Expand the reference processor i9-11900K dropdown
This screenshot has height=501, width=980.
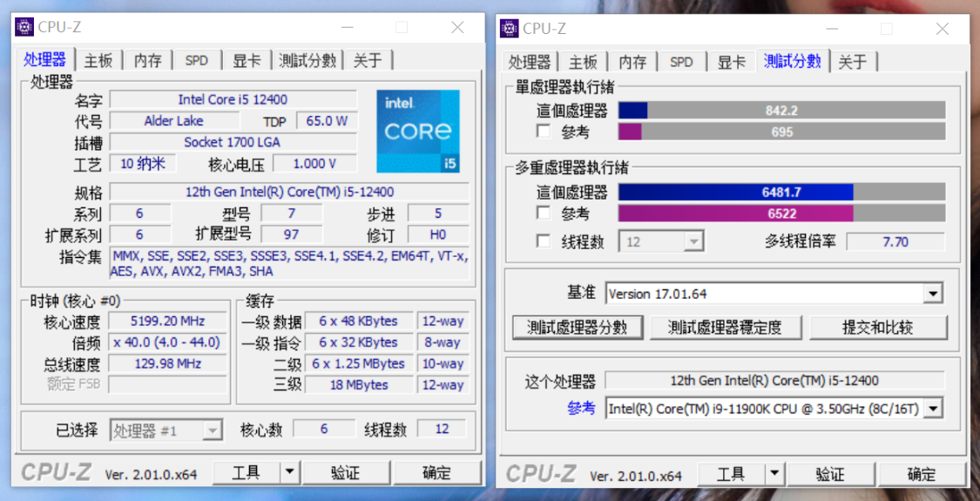coord(933,408)
